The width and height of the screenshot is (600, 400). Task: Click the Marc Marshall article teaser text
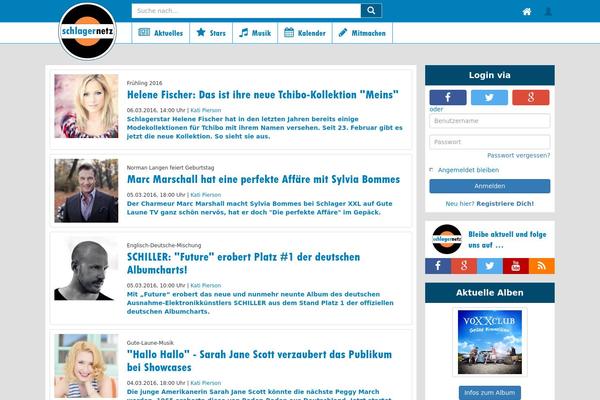tap(260, 208)
